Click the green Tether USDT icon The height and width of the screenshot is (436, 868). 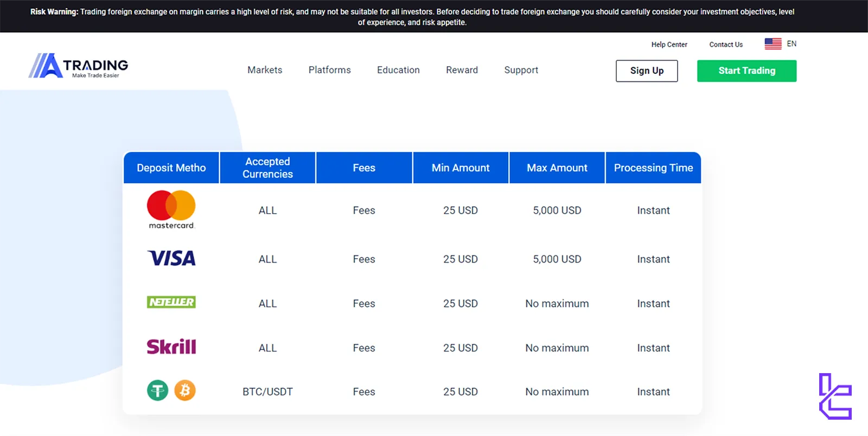point(158,390)
